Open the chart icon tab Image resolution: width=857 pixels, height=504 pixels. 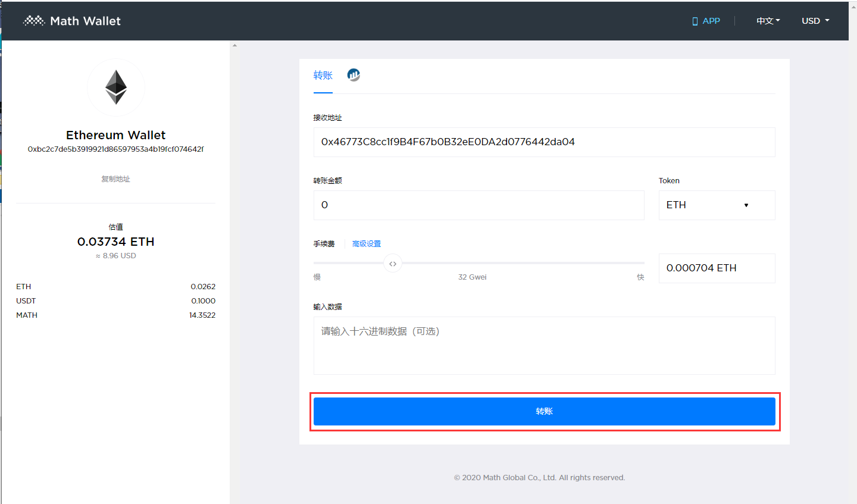pos(354,75)
